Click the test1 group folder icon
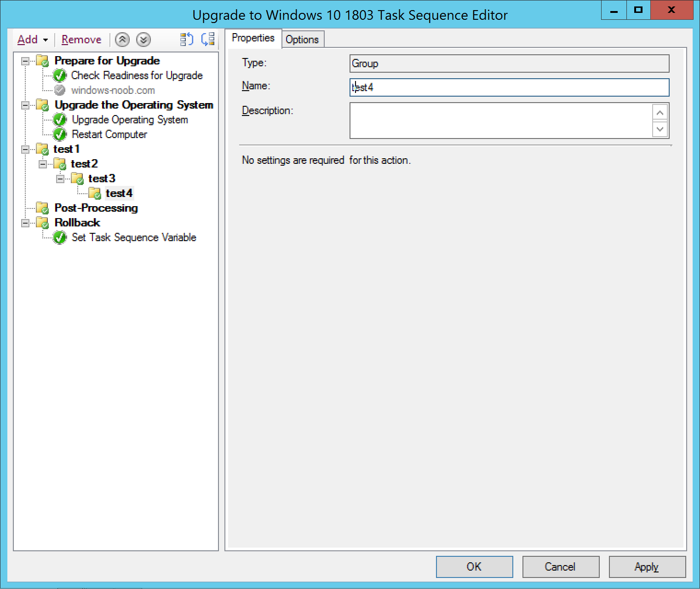 point(42,149)
